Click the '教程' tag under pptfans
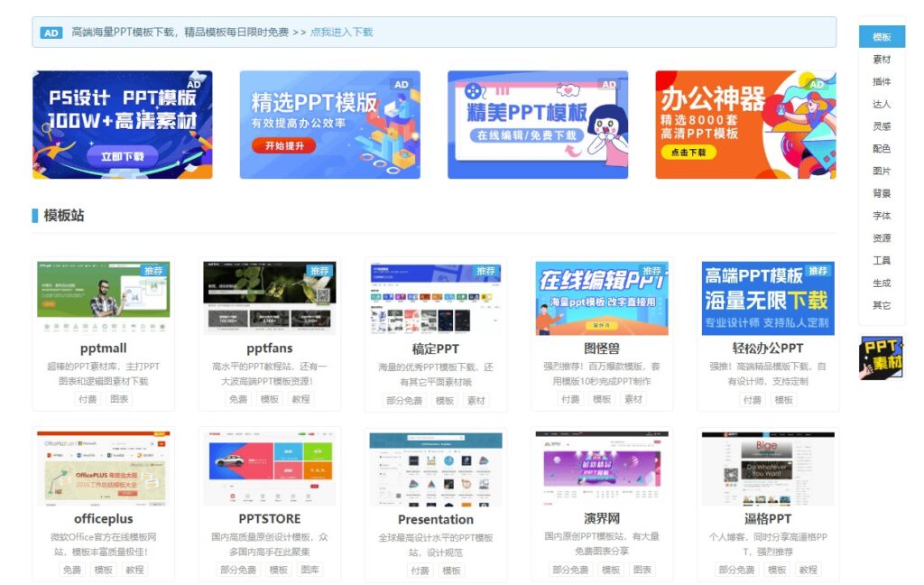Screen dimensions: 924x585 [300, 399]
